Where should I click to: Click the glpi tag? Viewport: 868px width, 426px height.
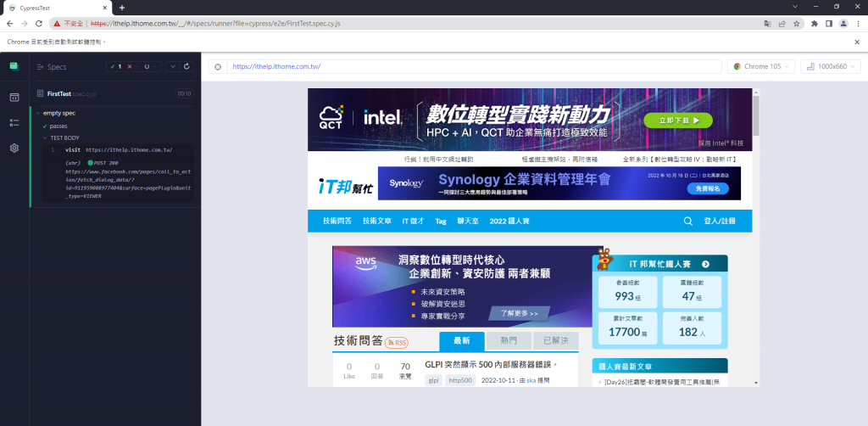(433, 380)
